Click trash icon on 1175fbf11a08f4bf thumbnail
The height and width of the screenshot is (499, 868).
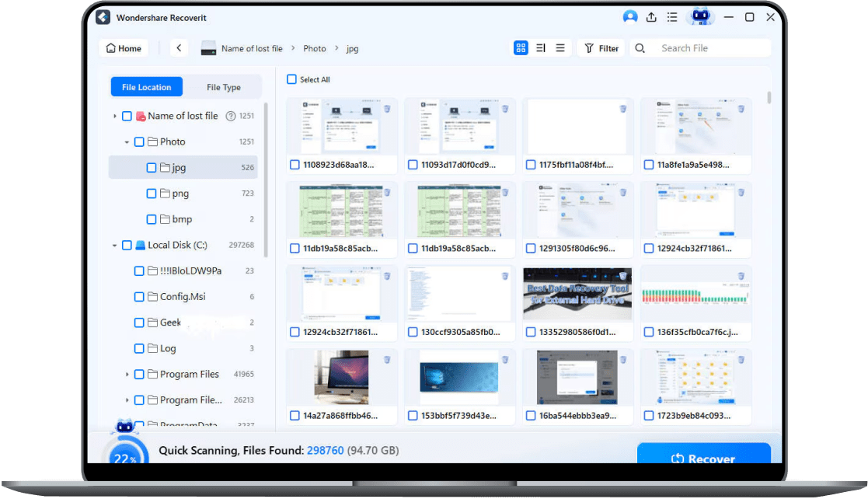point(622,109)
